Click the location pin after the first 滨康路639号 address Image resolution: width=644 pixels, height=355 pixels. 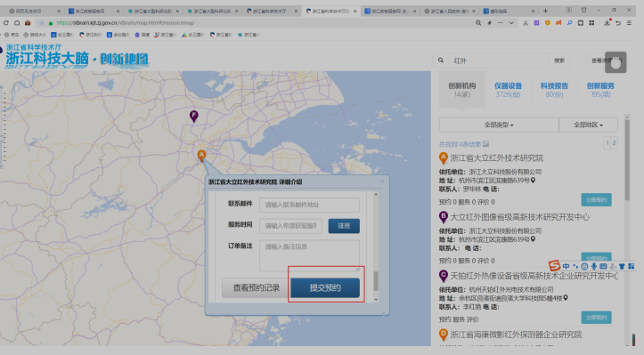[534, 180]
